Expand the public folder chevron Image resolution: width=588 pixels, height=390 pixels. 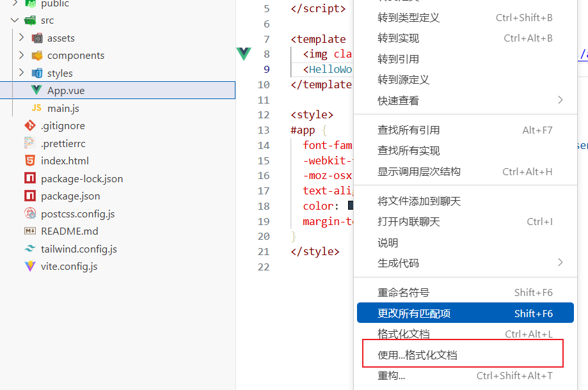(x=15, y=3)
